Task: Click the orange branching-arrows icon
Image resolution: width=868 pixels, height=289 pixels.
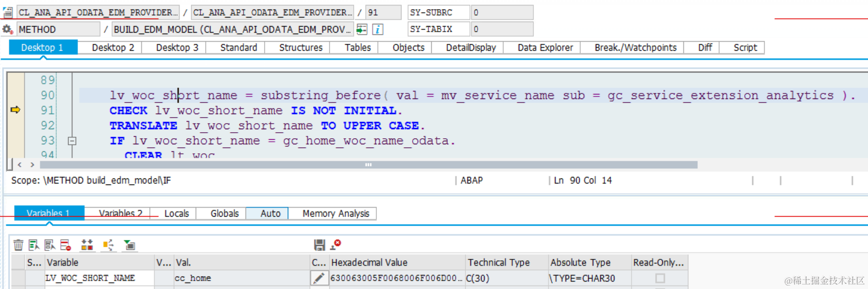Action: (108, 245)
